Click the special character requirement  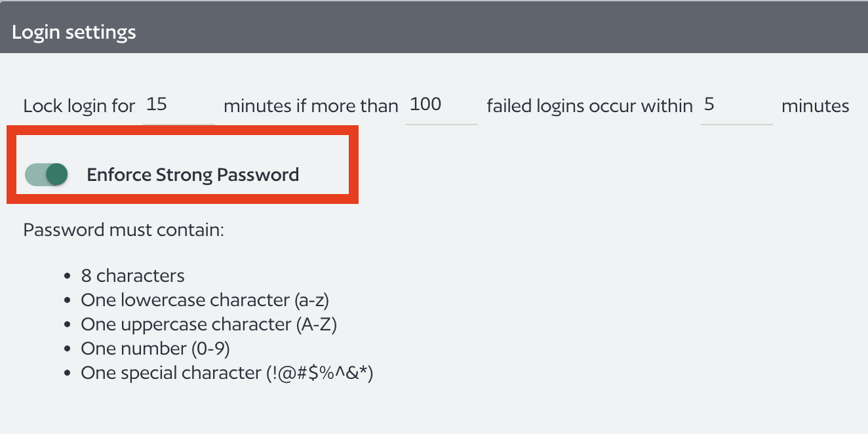pos(226,372)
